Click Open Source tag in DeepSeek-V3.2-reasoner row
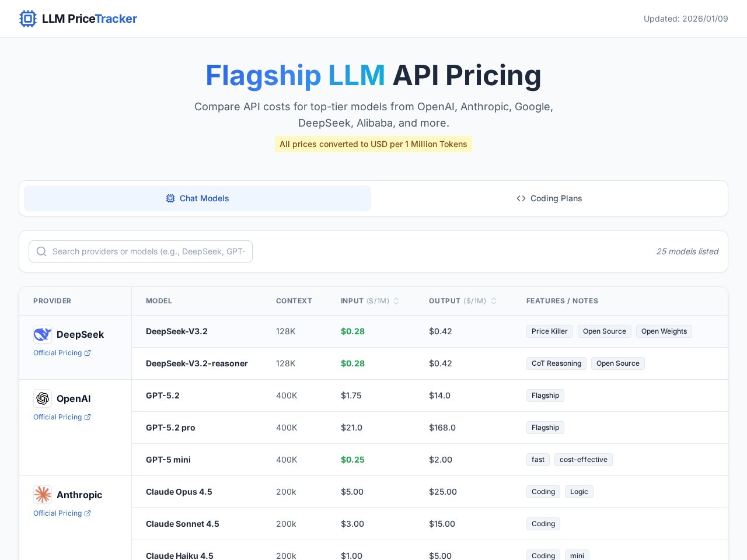The height and width of the screenshot is (560, 747). click(x=618, y=363)
